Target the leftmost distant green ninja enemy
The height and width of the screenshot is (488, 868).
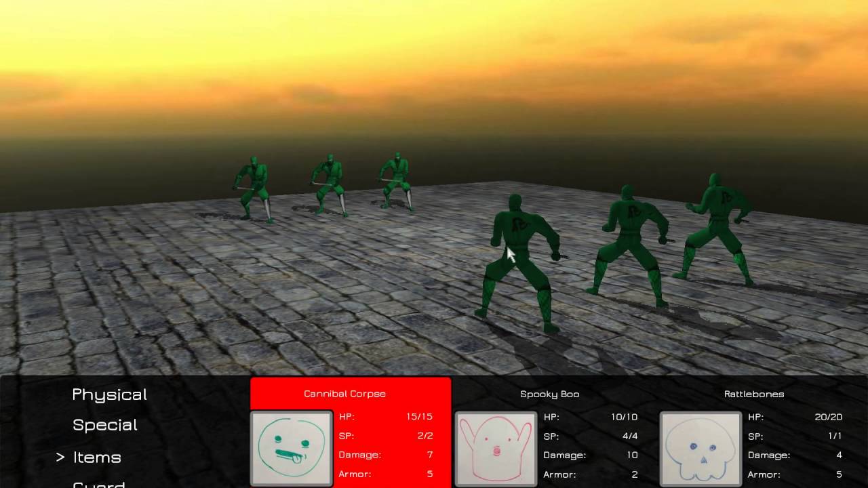click(255, 188)
